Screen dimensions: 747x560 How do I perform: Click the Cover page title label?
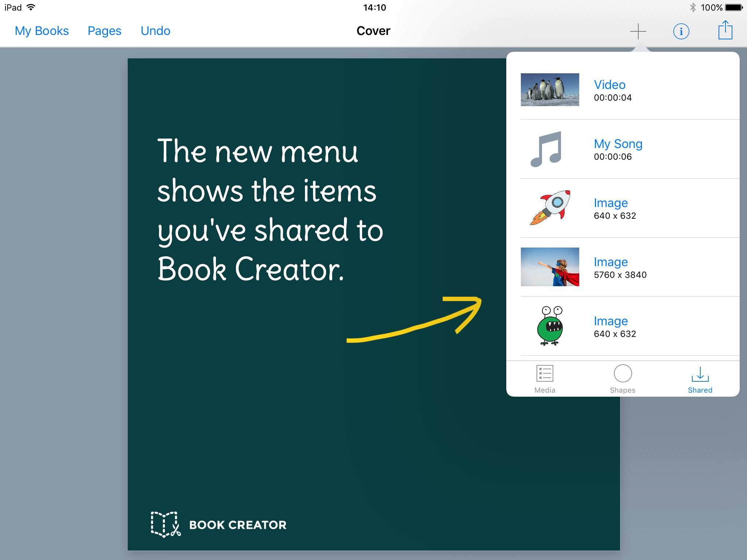click(x=373, y=31)
